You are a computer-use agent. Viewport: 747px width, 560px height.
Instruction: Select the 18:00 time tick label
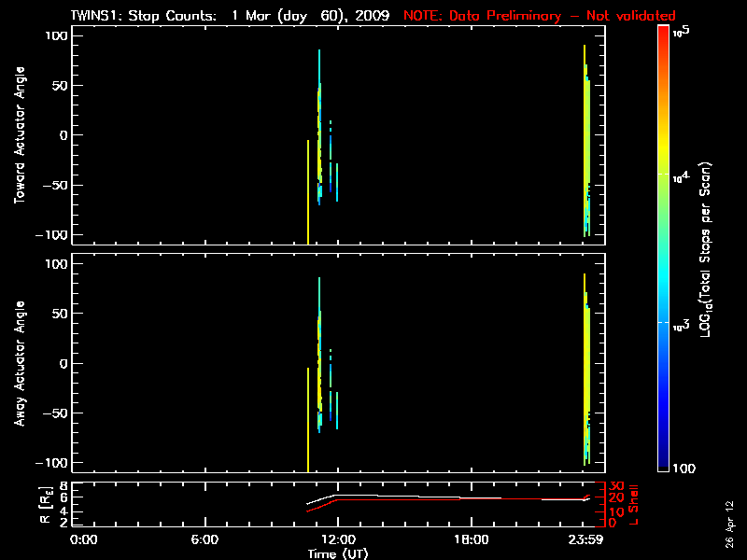(x=471, y=540)
